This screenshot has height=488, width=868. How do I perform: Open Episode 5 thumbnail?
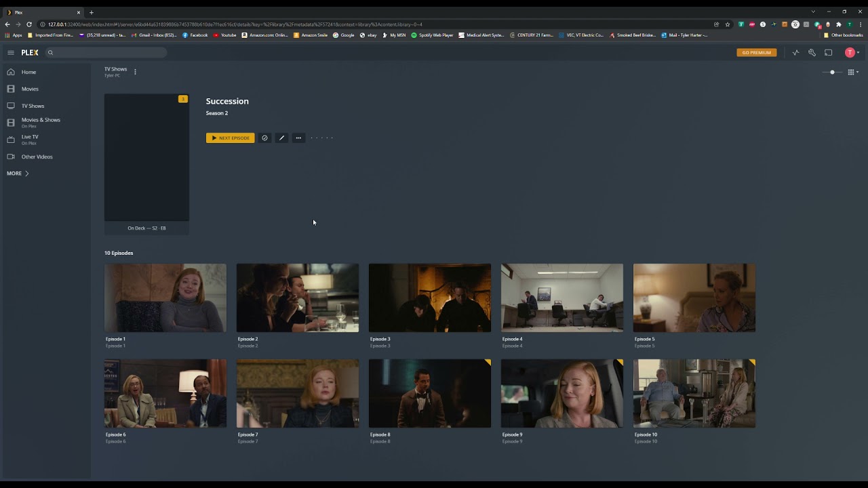click(x=694, y=298)
